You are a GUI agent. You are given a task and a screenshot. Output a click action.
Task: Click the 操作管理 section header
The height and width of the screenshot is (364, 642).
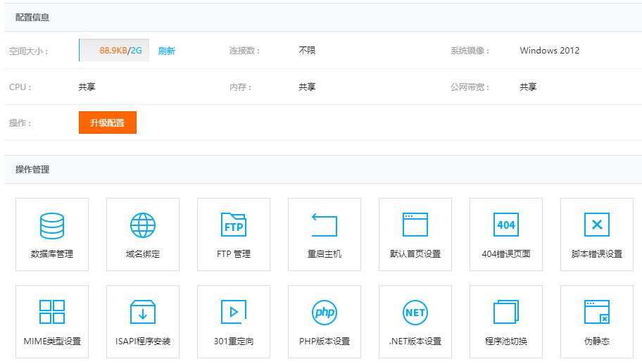(x=32, y=170)
